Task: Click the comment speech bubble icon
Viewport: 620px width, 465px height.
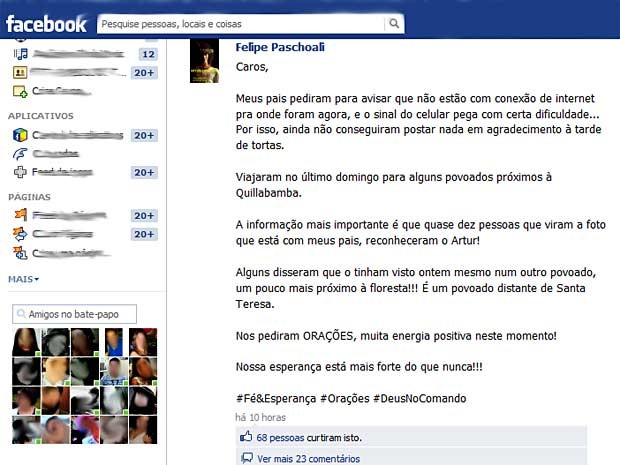Action: point(247,458)
